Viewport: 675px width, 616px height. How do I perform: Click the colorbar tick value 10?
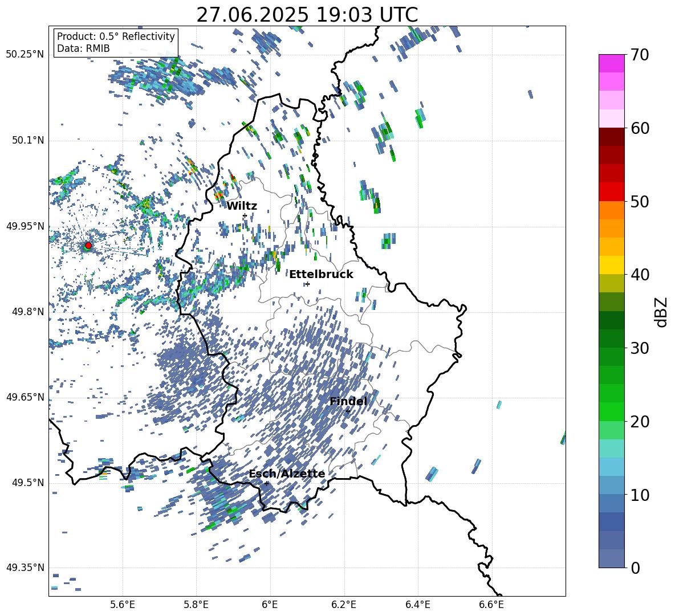(640, 495)
